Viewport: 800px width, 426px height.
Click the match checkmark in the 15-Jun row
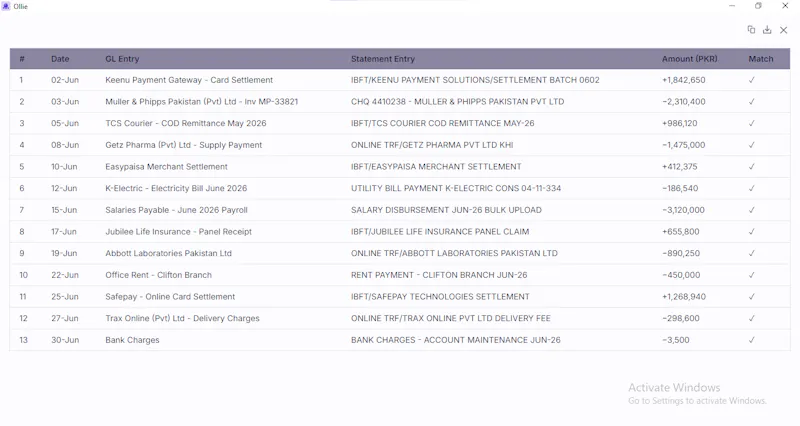click(x=752, y=210)
